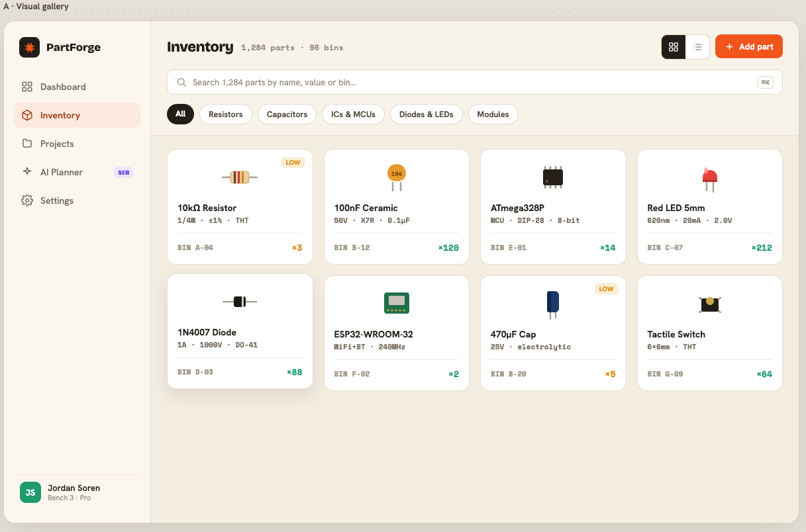Open AI Planner from sidebar
The width and height of the screenshot is (806, 532).
pyautogui.click(x=77, y=172)
